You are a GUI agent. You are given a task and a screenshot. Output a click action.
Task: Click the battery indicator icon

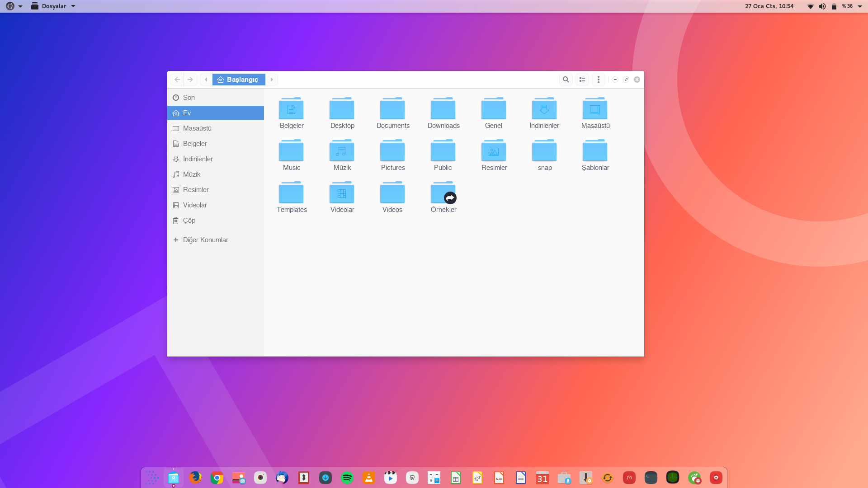click(834, 6)
